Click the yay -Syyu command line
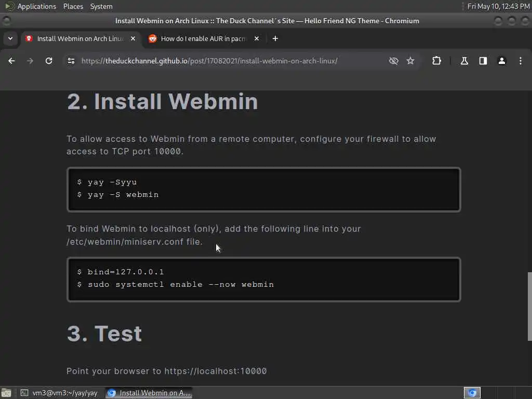This screenshot has width=532, height=399. [x=107, y=182]
